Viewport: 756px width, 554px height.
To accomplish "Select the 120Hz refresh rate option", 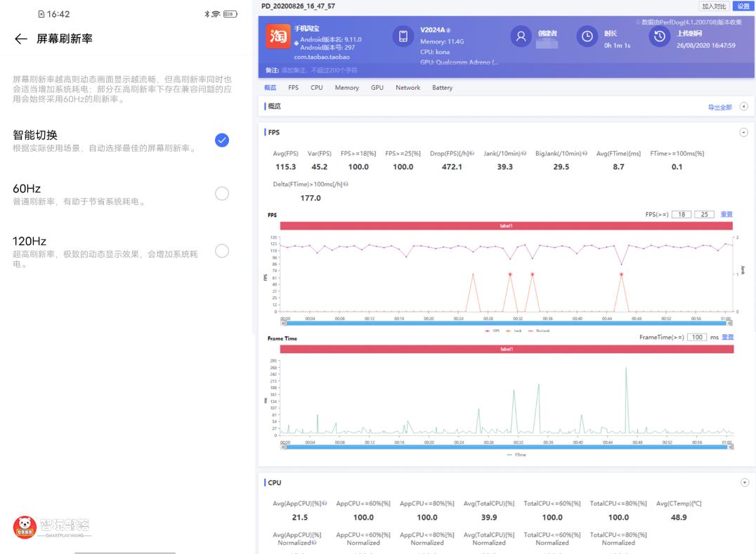I will pyautogui.click(x=222, y=251).
